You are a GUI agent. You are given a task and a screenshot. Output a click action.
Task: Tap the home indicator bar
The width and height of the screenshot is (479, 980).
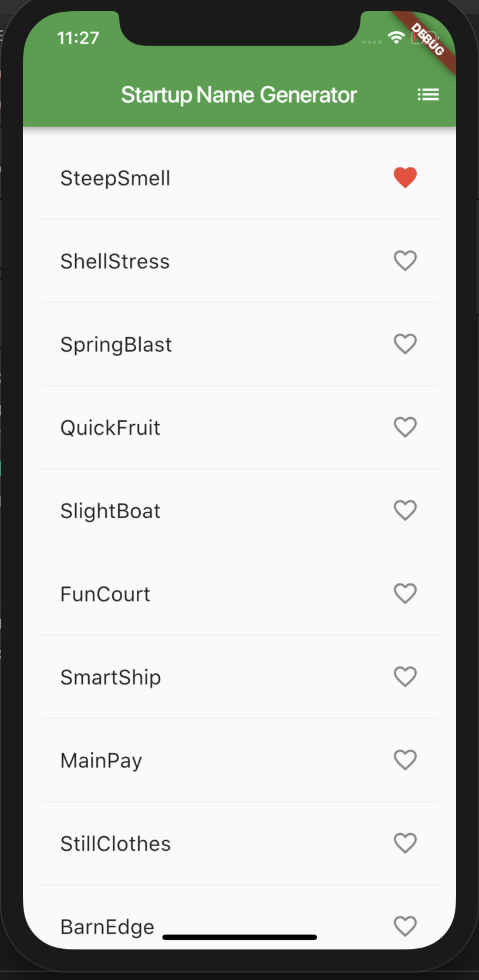(x=239, y=937)
